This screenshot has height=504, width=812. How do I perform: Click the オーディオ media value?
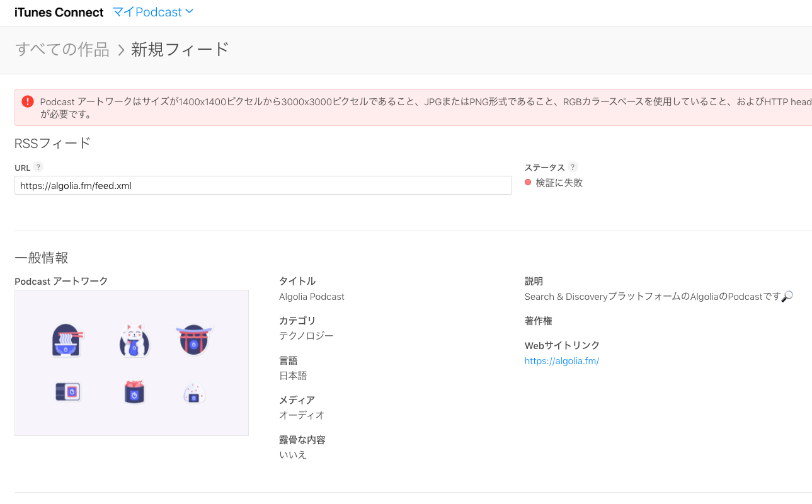pos(302,415)
